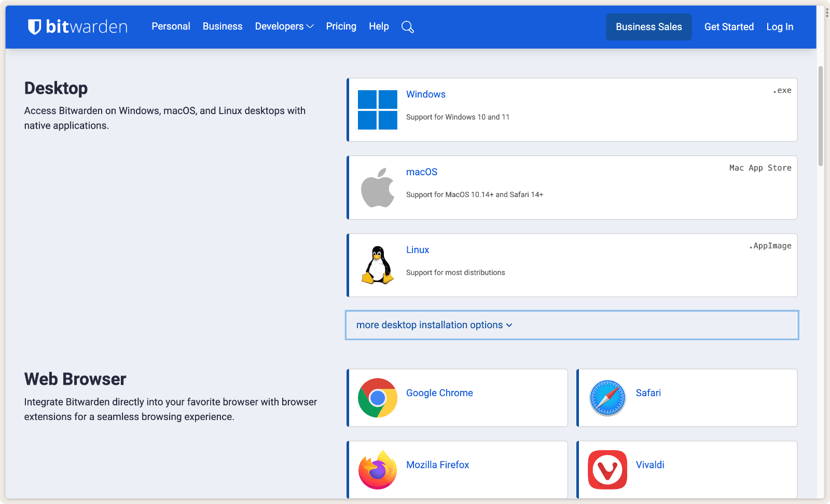This screenshot has height=504, width=830.
Task: Open the macOS download link
Action: pyautogui.click(x=422, y=172)
